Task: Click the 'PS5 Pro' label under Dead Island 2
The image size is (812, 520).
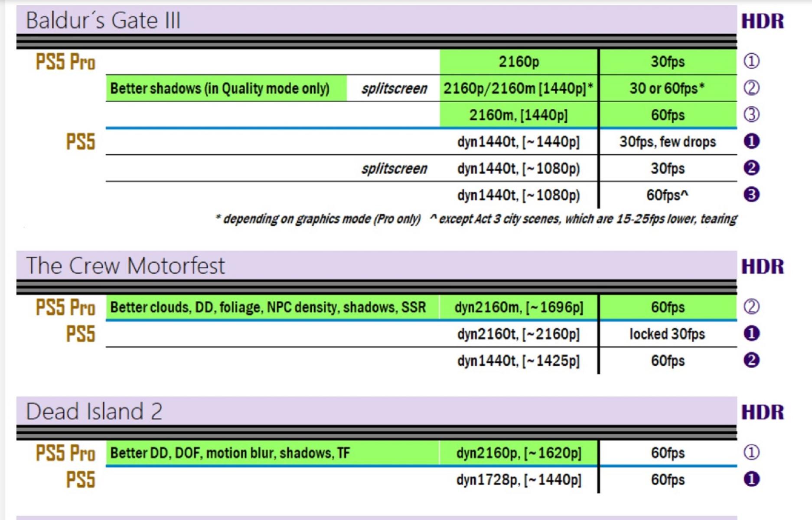Action: (65, 453)
